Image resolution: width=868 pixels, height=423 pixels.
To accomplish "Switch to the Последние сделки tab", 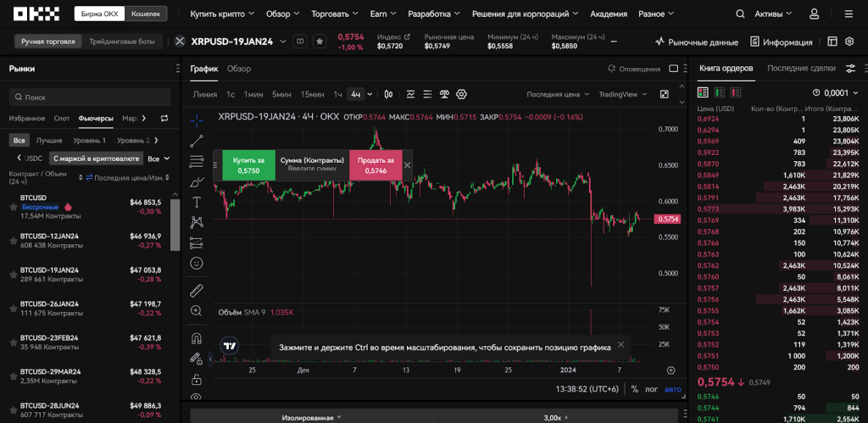I will [801, 69].
